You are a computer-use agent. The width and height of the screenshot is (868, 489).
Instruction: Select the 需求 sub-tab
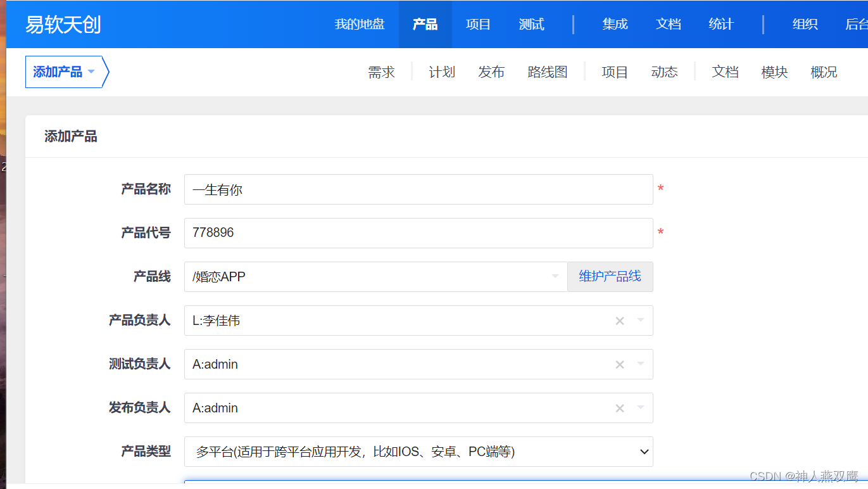[x=381, y=73]
